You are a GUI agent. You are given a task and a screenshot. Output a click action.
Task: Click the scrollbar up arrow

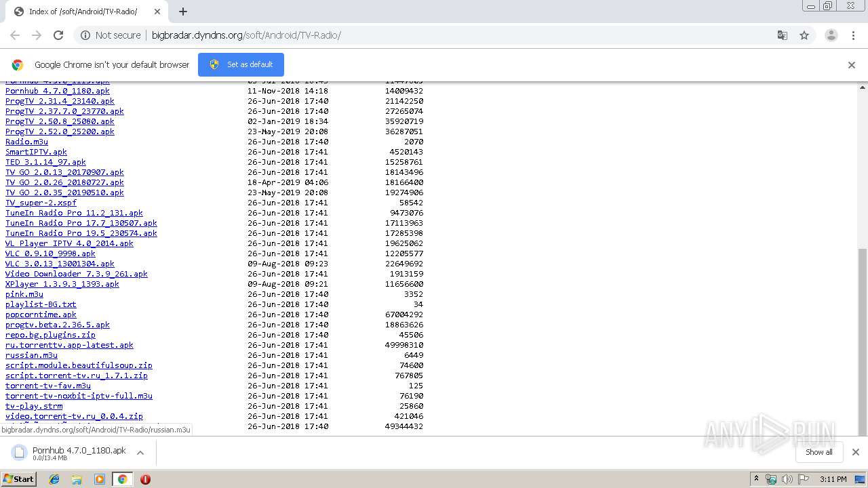click(863, 87)
